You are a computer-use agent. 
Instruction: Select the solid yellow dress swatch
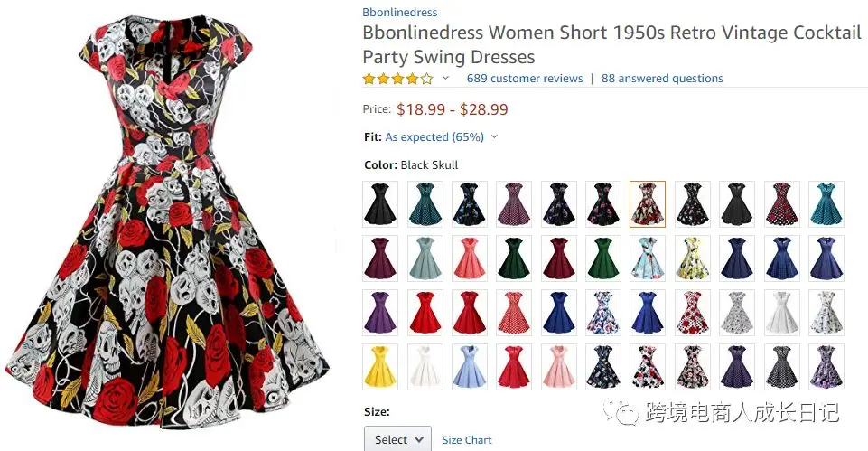coord(380,367)
